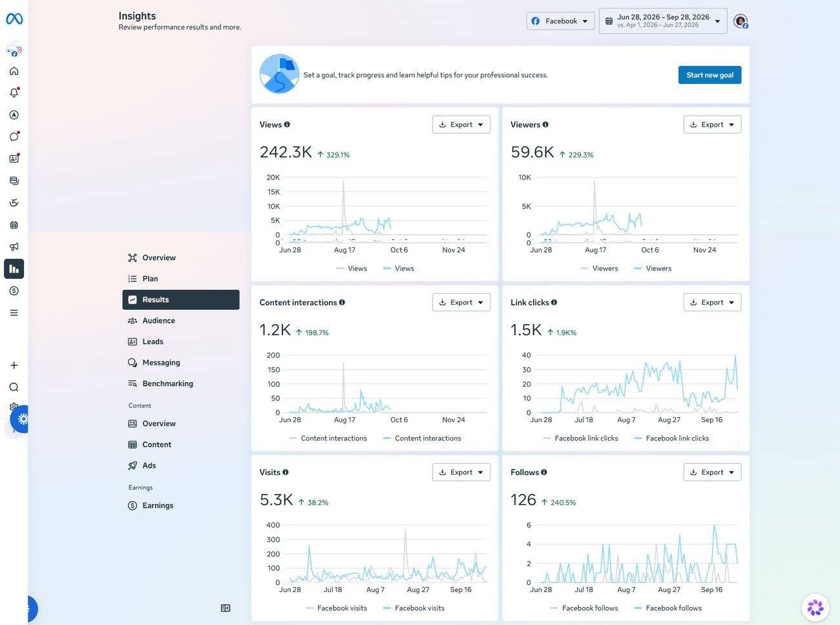Image resolution: width=840 pixels, height=625 pixels.
Task: Click the plus create icon in left rail
Action: (14, 365)
